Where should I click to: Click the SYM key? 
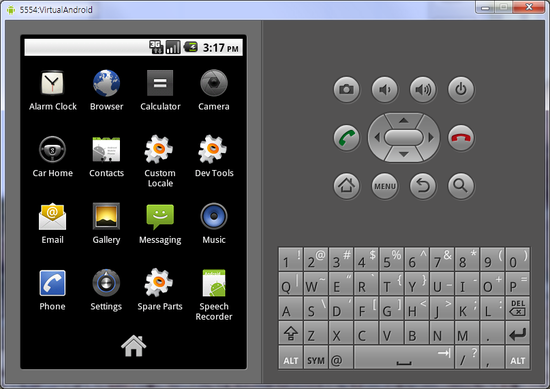point(316,357)
